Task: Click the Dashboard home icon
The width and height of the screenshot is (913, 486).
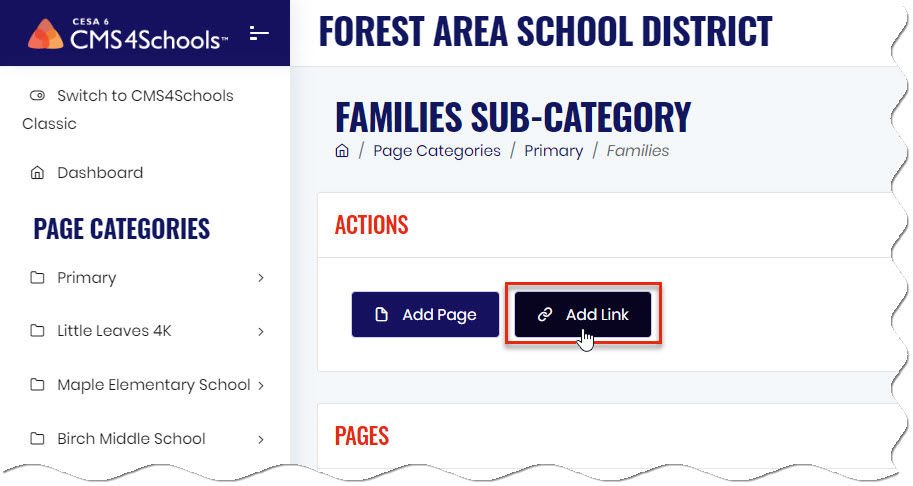Action: coord(37,172)
